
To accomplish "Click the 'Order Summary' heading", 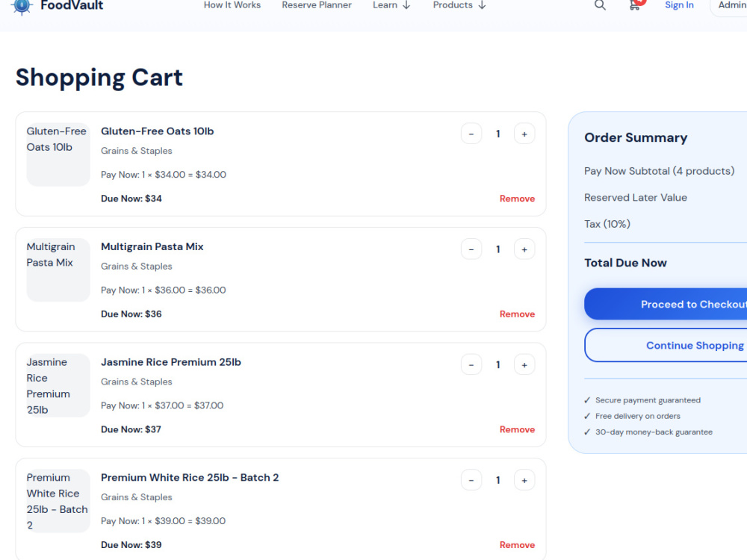I will 636,137.
